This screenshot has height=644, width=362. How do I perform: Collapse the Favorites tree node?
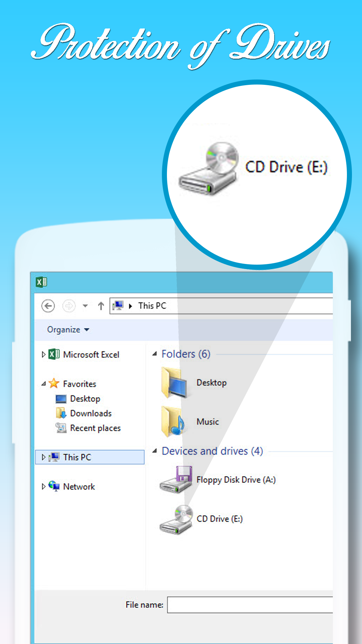(x=43, y=383)
